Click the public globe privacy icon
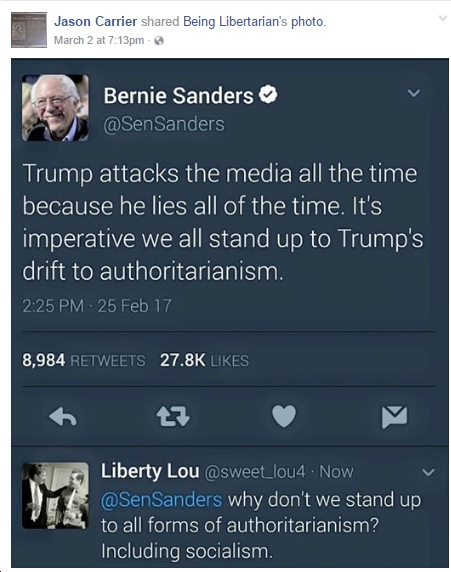451x572 pixels. 159,40
